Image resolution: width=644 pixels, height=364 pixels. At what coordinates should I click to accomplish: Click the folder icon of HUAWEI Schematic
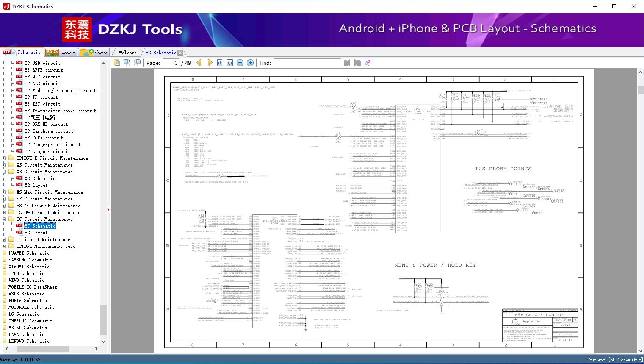[4, 253]
